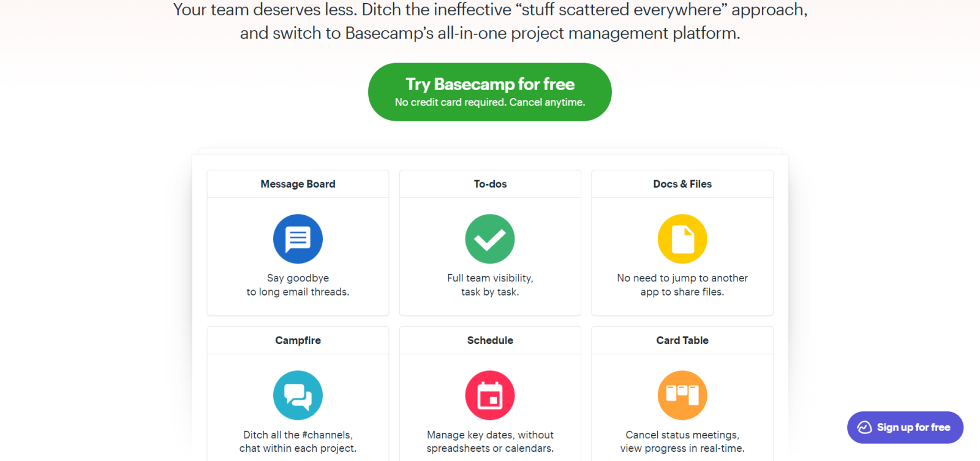The image size is (980, 461).
Task: Select the Campfire heading
Action: [x=298, y=340]
